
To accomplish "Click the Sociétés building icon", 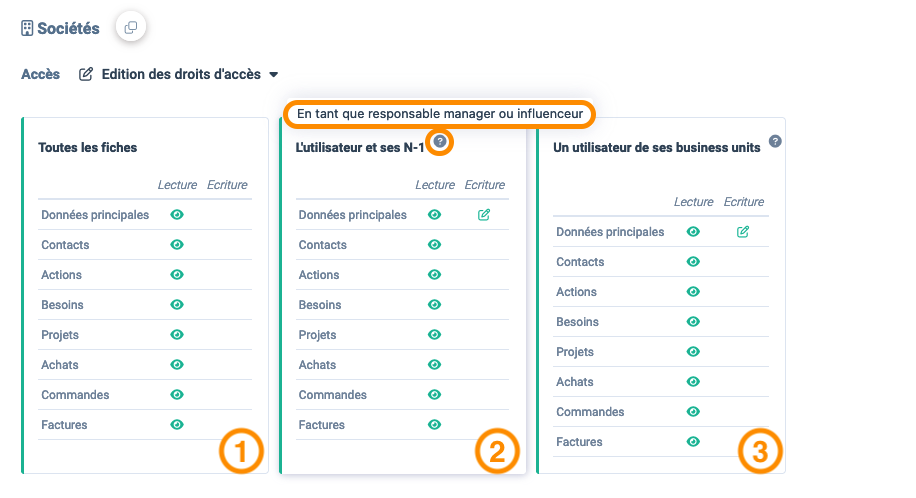I will tap(27, 28).
